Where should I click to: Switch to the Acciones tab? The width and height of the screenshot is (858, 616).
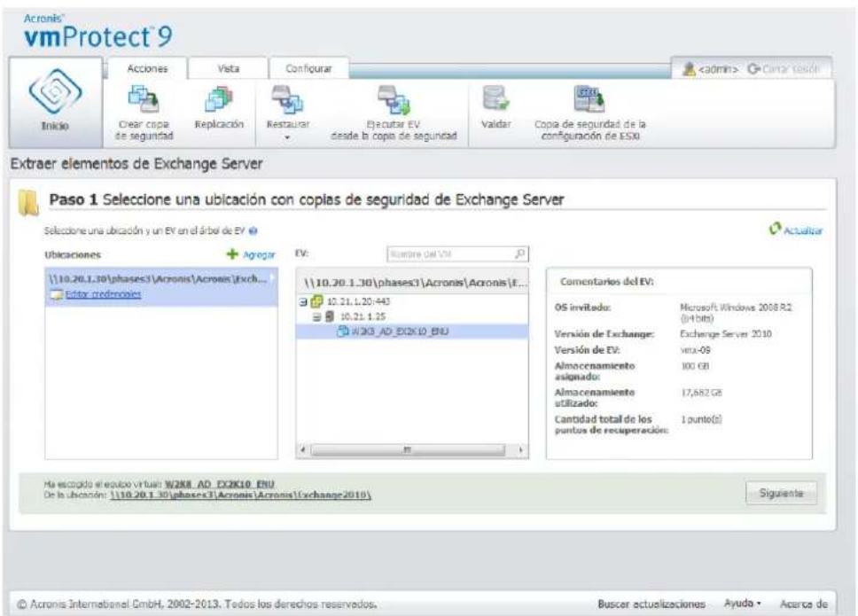147,69
